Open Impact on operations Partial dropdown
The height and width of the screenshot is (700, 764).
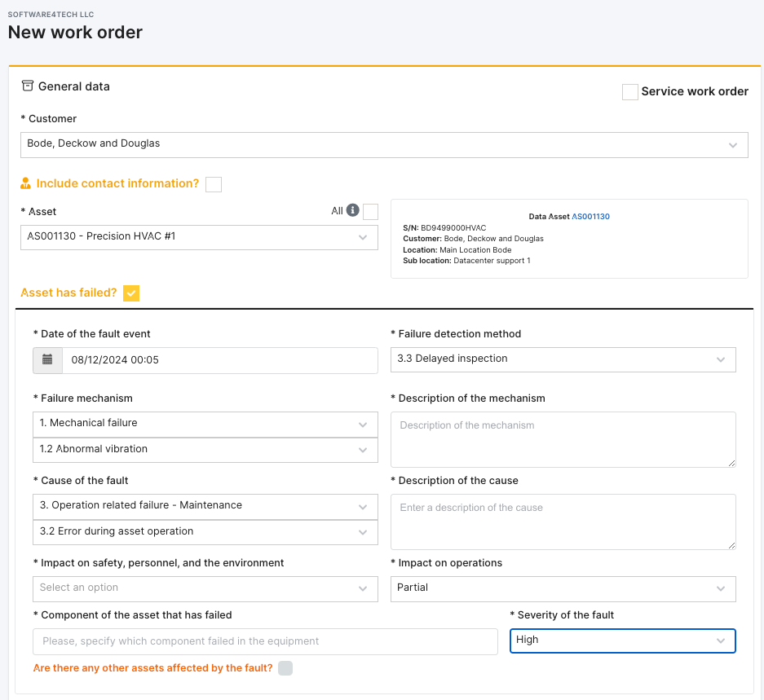(563, 589)
